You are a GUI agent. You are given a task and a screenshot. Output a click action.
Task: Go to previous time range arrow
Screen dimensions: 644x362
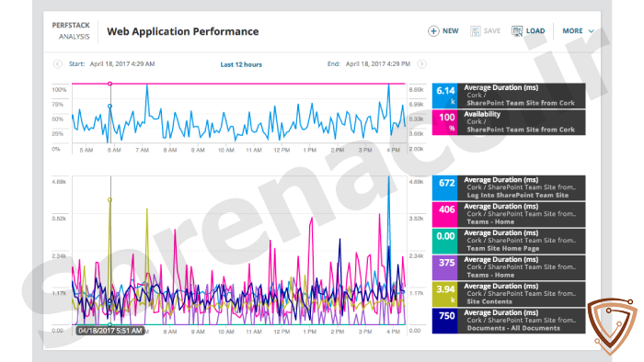[57, 64]
